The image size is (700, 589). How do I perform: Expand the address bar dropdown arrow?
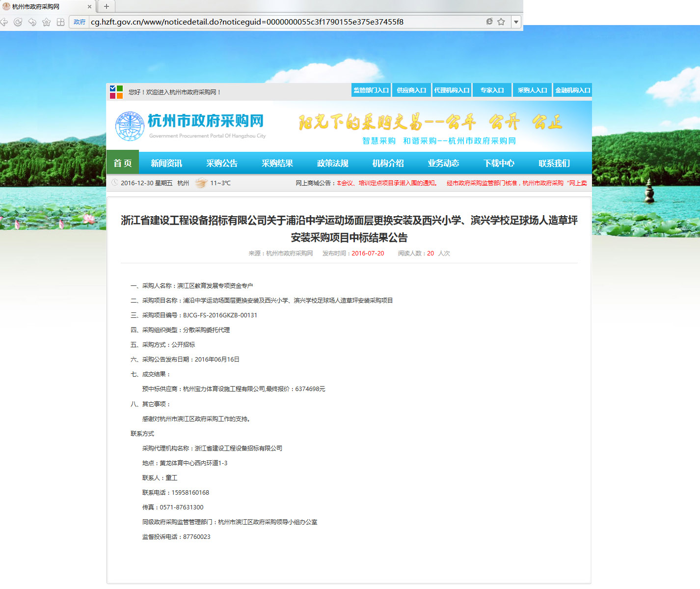tap(516, 22)
